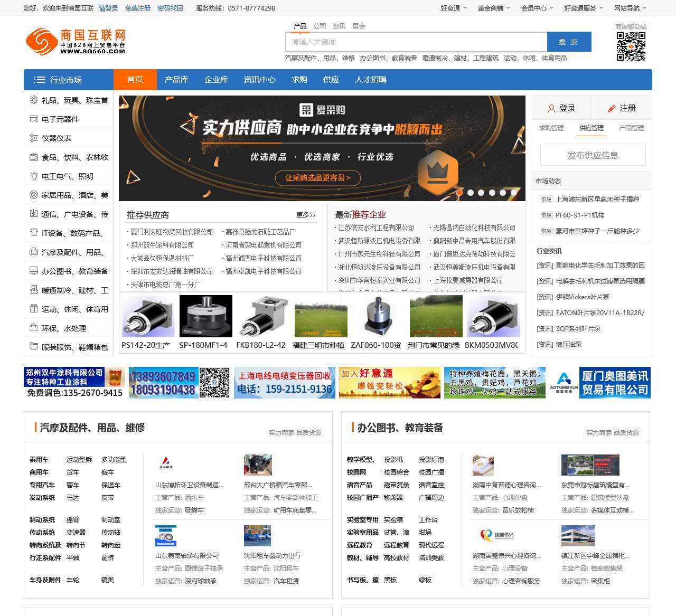Click the 电工电气、照明 lightbulb icon

33,176
